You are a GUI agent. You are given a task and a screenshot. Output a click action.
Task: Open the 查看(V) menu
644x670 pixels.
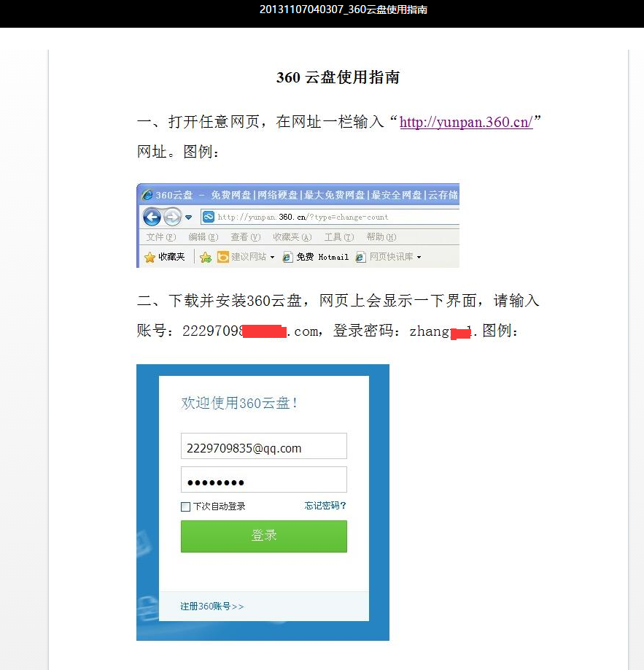pyautogui.click(x=246, y=236)
